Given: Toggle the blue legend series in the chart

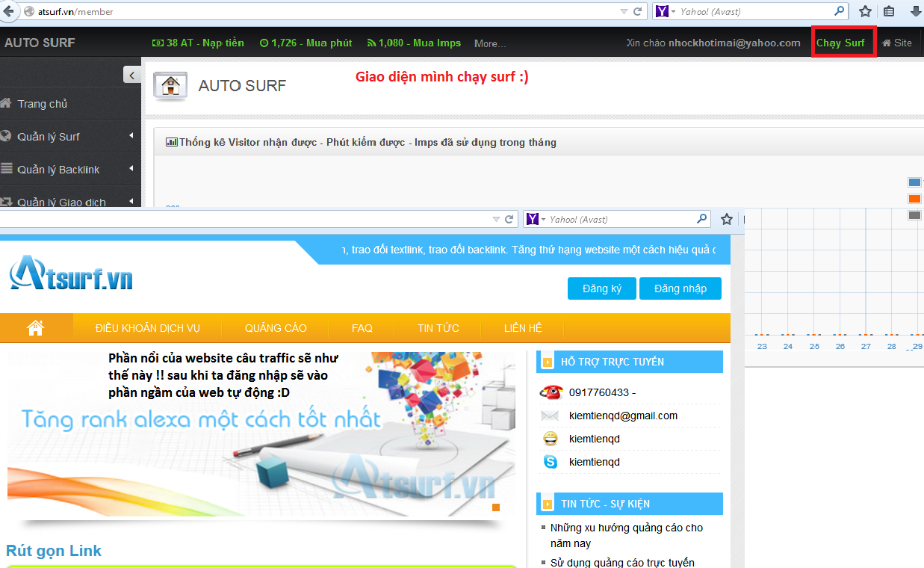Looking at the screenshot, I should tap(914, 182).
